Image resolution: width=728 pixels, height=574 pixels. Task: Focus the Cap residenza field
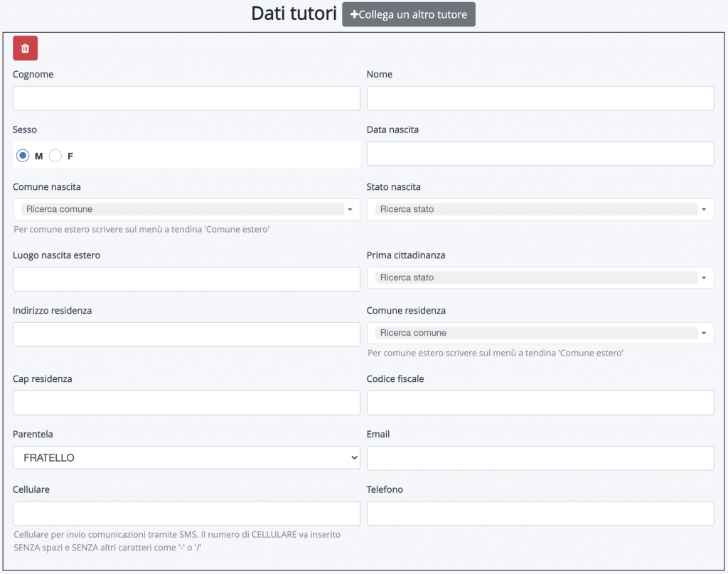(x=186, y=403)
